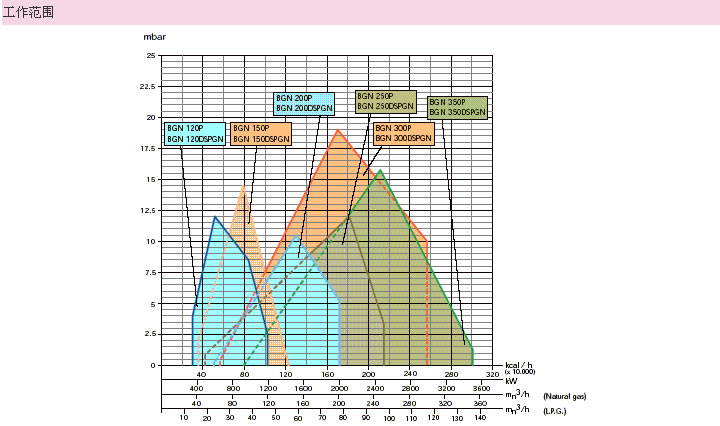Image resolution: width=720 pixels, height=426 pixels.
Task: Click the BGN 150P orange legend label
Action: [x=261, y=134]
